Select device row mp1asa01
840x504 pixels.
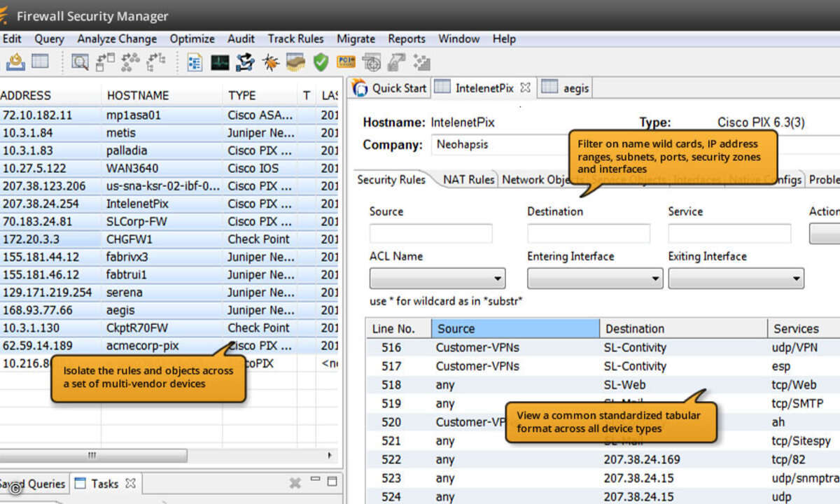tap(169, 115)
